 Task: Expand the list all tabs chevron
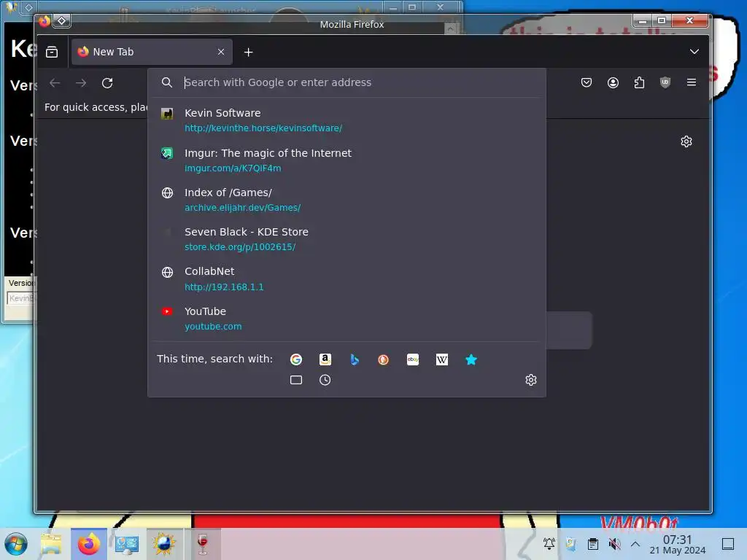pos(694,52)
